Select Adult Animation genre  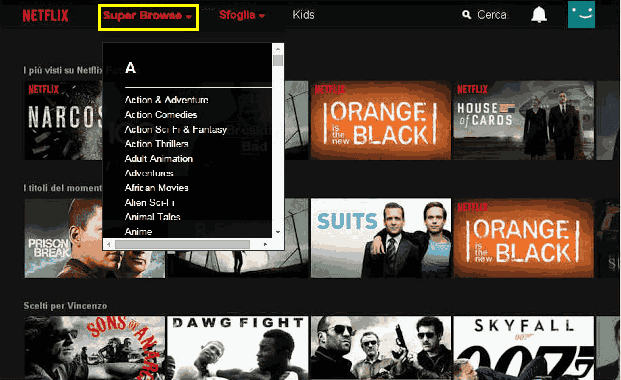point(159,158)
